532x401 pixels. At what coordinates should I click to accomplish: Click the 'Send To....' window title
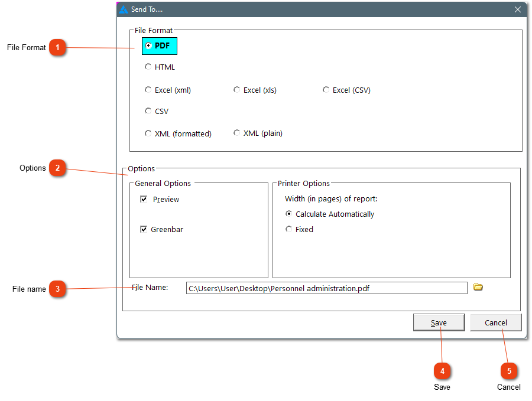pyautogui.click(x=147, y=9)
